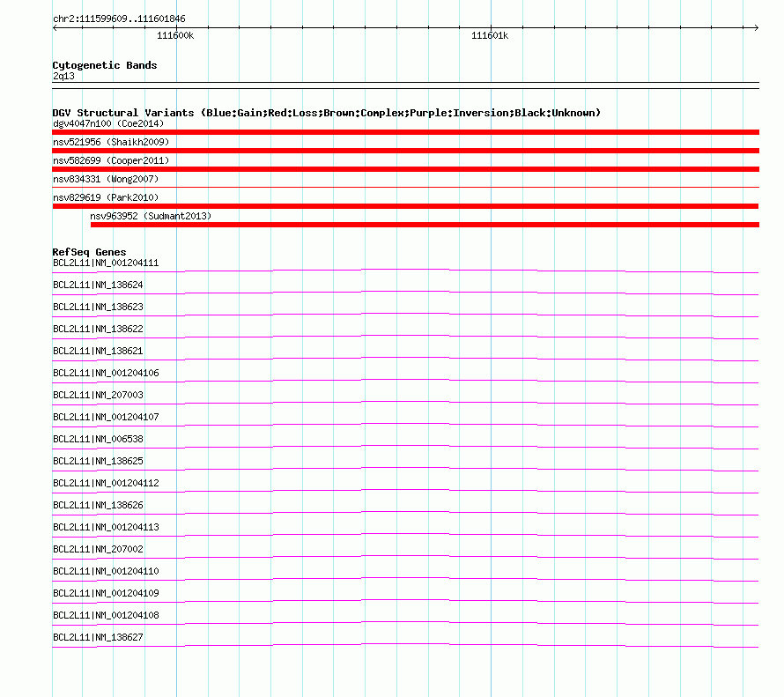The height and width of the screenshot is (697, 784).
Task: Open variant nsv582699 (Cooper2011) label
Action: (111, 160)
